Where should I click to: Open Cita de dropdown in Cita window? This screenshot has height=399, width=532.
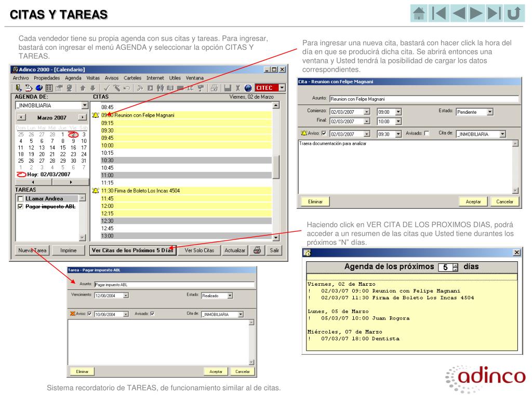pyautogui.click(x=502, y=134)
